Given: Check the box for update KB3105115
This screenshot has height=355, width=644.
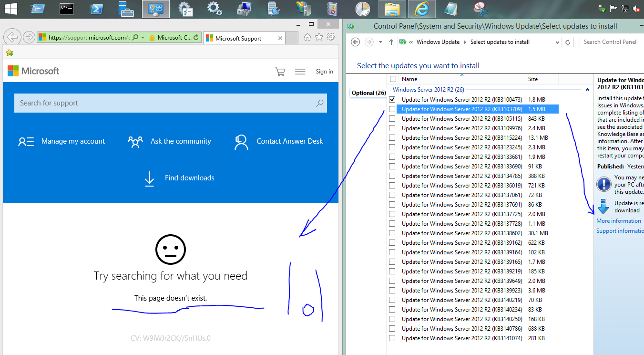Looking at the screenshot, I should pos(392,118).
